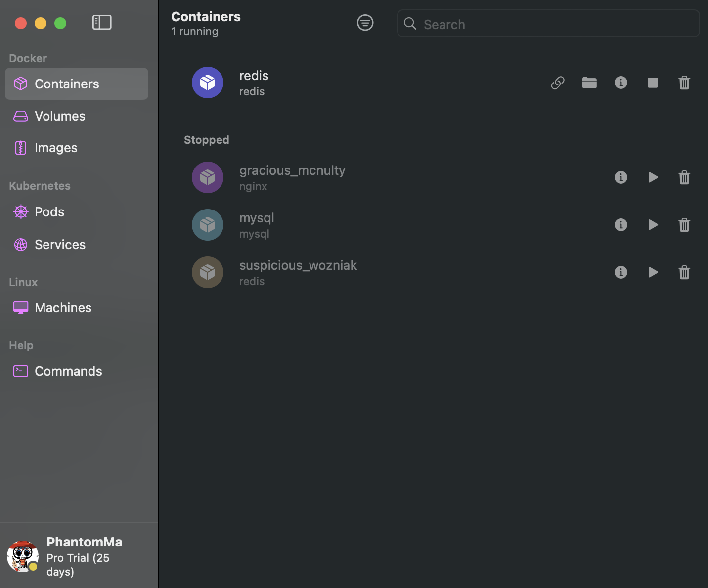This screenshot has height=588, width=708.
Task: Copy link icon for running redis container
Action: click(x=558, y=83)
